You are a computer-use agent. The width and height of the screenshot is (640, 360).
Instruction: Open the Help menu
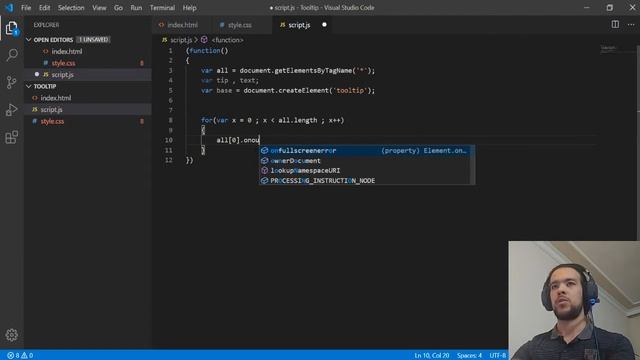(189, 8)
